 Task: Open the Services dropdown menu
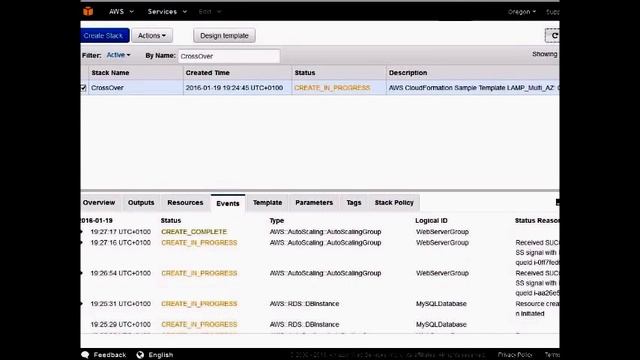coord(167,11)
